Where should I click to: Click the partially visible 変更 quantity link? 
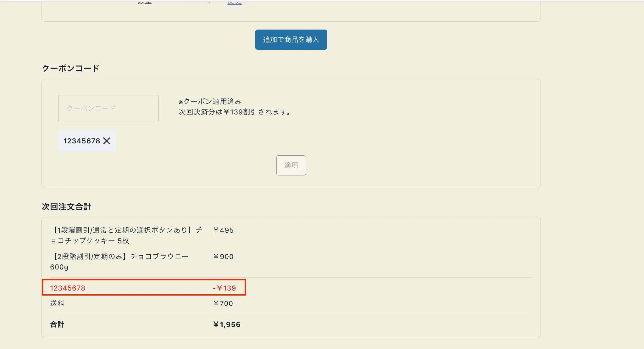tap(235, 3)
